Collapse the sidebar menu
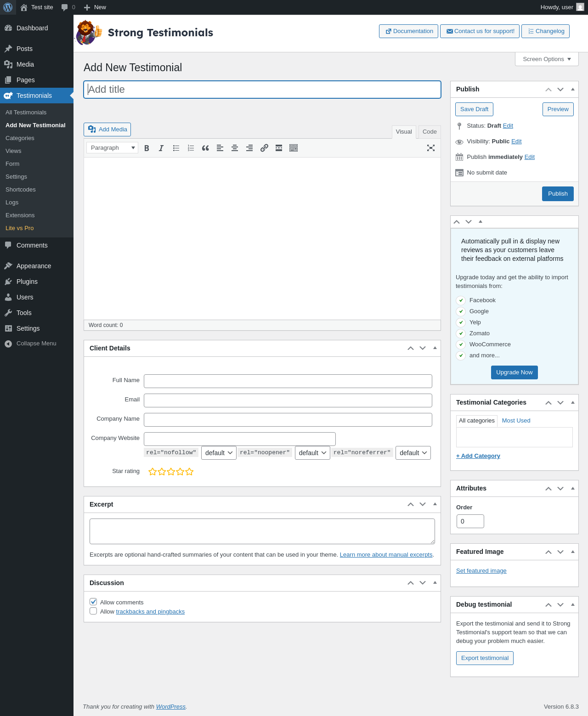 point(37,344)
